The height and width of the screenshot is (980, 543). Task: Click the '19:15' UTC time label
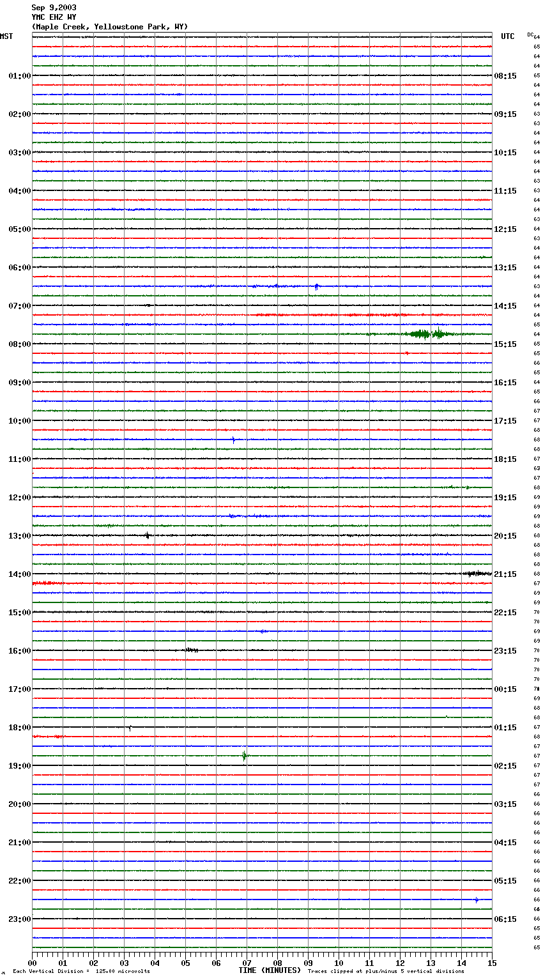click(505, 498)
